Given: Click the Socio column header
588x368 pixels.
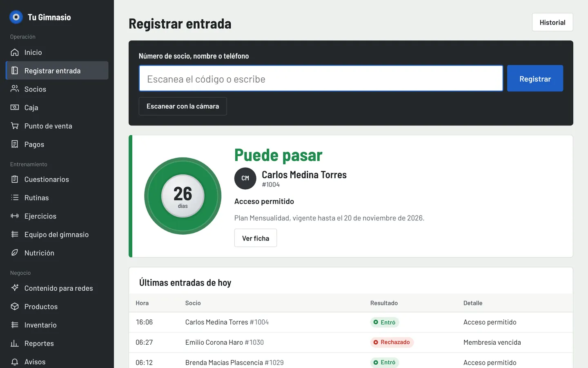Looking at the screenshot, I should coord(193,303).
